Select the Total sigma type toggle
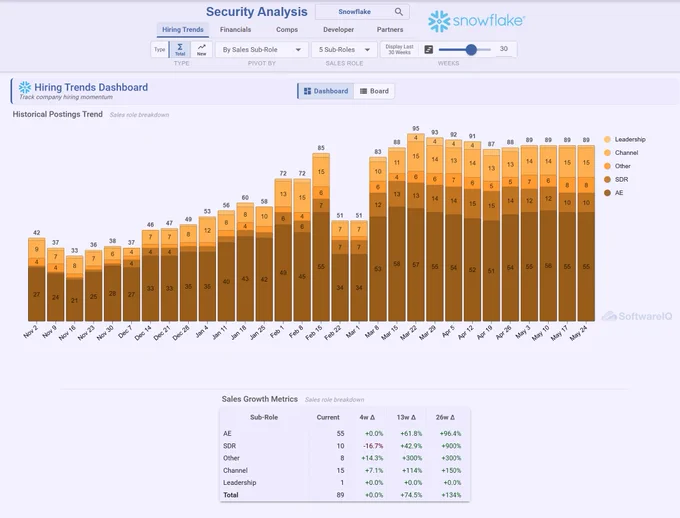This screenshot has width=680, height=518. point(180,49)
